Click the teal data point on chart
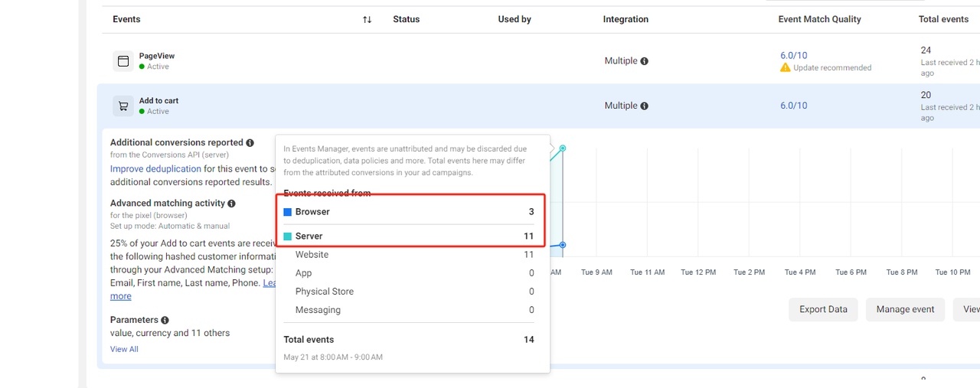Screen dimensions: 980x388 point(563,148)
